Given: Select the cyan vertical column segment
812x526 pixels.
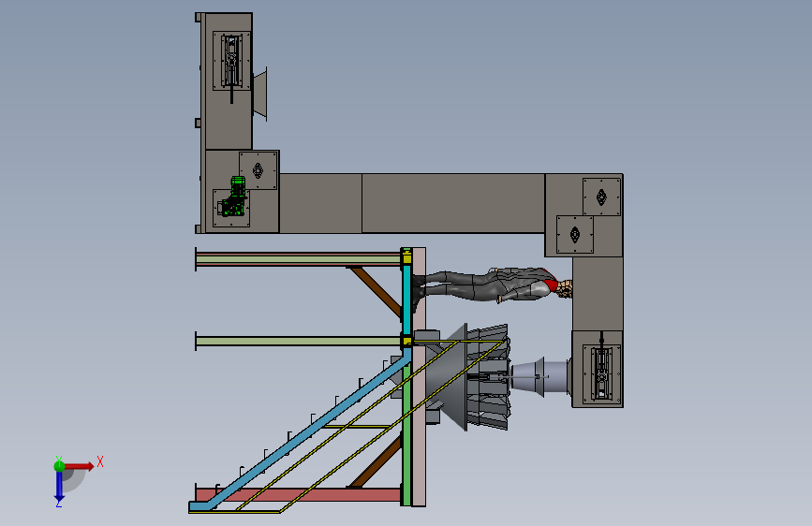Looking at the screenshot, I should click(x=406, y=300).
